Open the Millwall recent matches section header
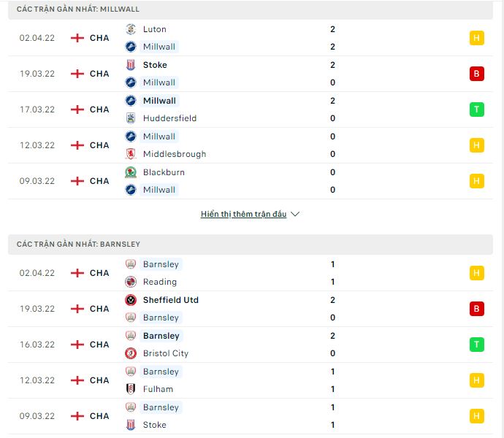Image resolution: width=504 pixels, height=438 pixels. click(250, 9)
